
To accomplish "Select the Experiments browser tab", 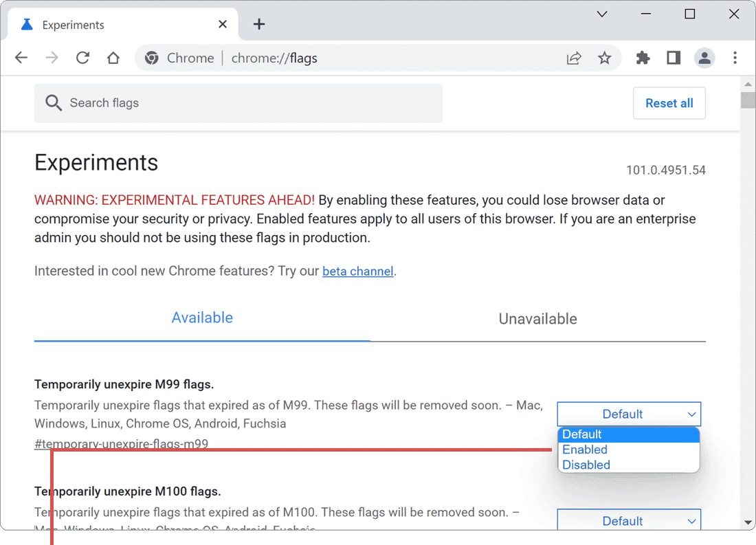I will click(x=123, y=25).
